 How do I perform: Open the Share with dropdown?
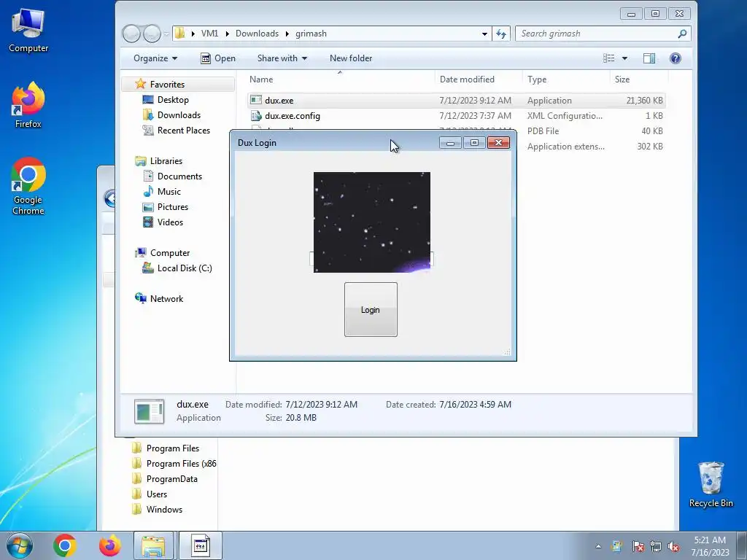tap(282, 58)
